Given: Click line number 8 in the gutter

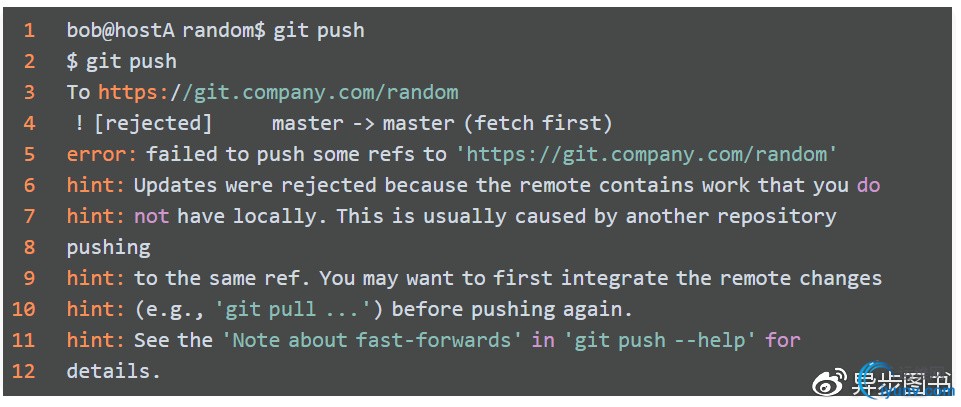Looking at the screenshot, I should click(29, 247).
